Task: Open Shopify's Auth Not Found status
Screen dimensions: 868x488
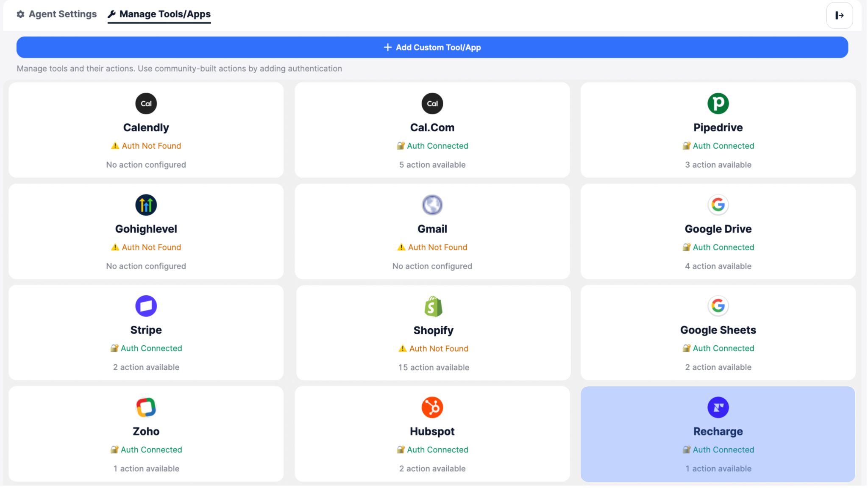Action: [433, 349]
